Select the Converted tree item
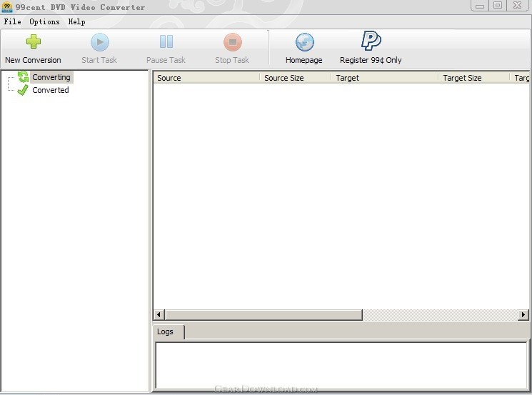This screenshot has height=395, width=532. [x=51, y=90]
